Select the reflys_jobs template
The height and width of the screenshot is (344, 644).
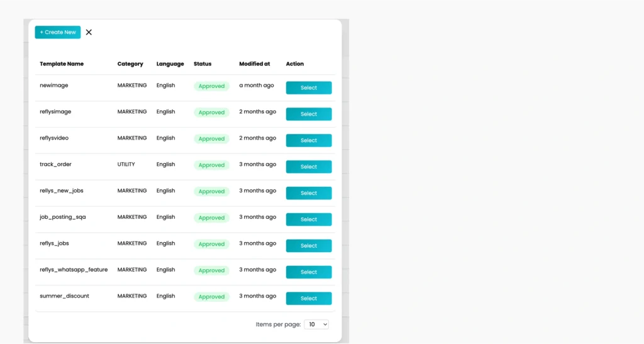tap(308, 245)
